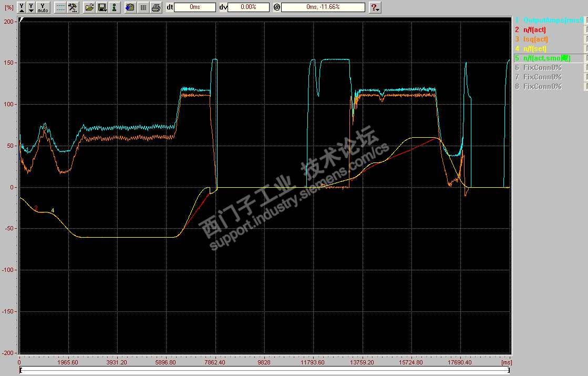Click the white corner marker of the plot
This screenshot has height=376, width=588.
click(x=22, y=19)
